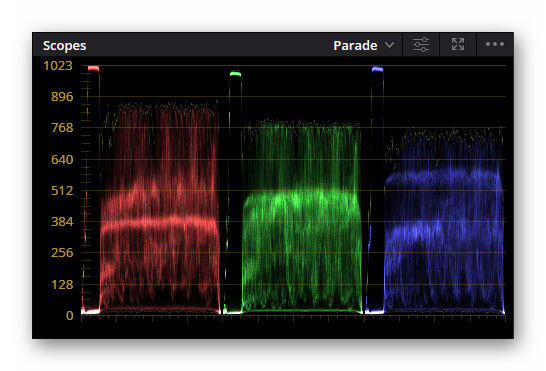This screenshot has height=371, width=546.
Task: Click the 896 scale label
Action: coord(62,96)
